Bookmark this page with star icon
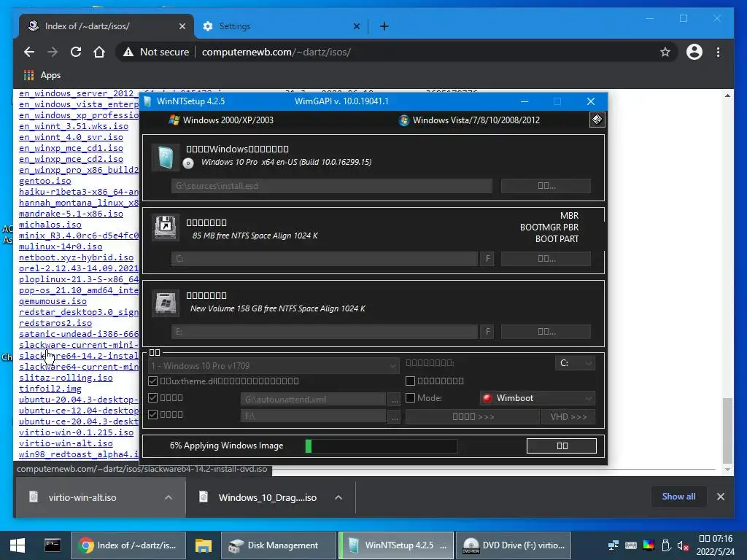 665,52
